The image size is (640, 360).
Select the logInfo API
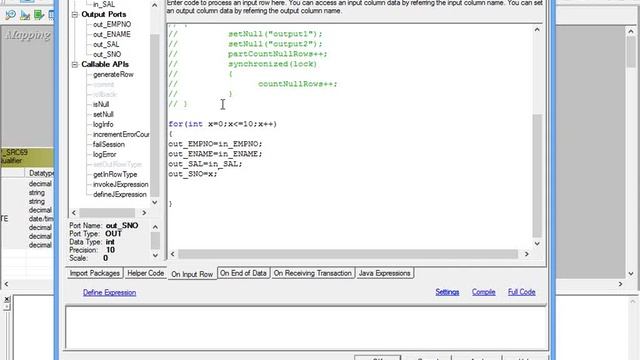click(103, 124)
